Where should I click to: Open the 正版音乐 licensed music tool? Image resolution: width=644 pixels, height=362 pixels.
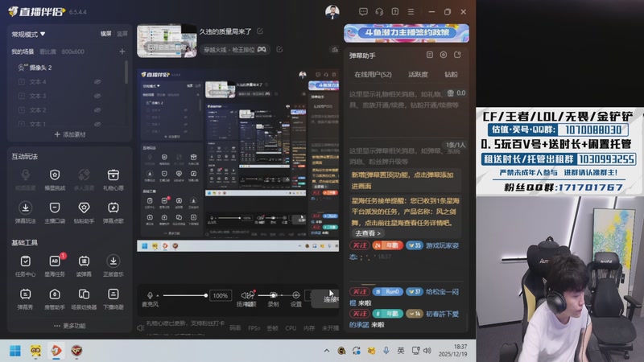pos(113,265)
